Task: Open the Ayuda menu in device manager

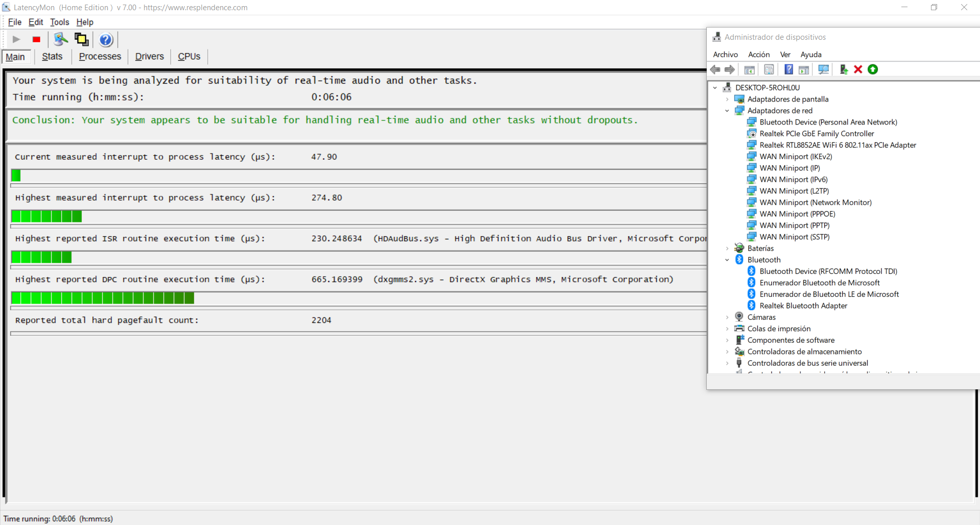Action: 811,55
